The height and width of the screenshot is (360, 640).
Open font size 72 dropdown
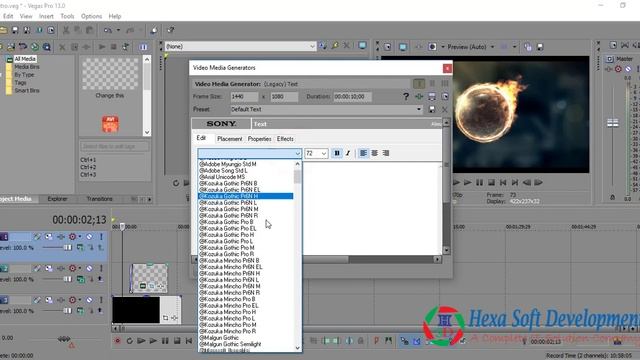coord(324,153)
